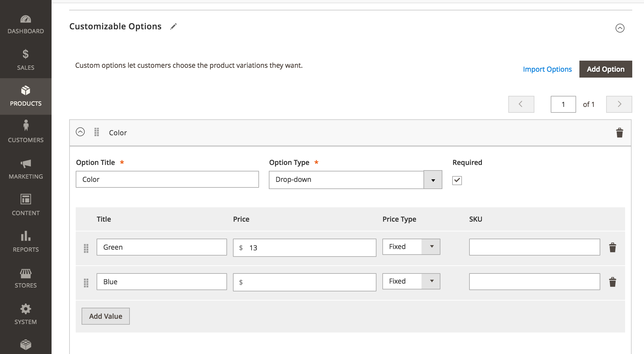
Task: Open Price Type dropdown for Green
Action: point(411,247)
